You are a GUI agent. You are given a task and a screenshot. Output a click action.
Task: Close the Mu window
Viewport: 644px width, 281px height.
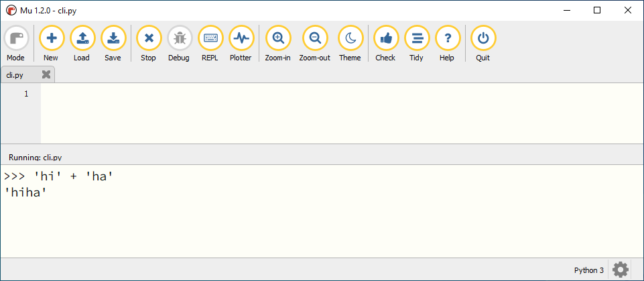(x=627, y=10)
